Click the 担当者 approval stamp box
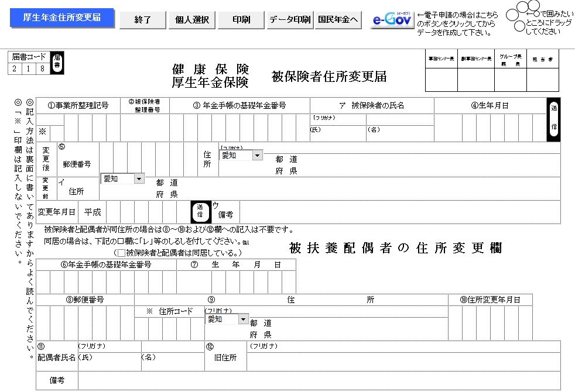 [543, 80]
